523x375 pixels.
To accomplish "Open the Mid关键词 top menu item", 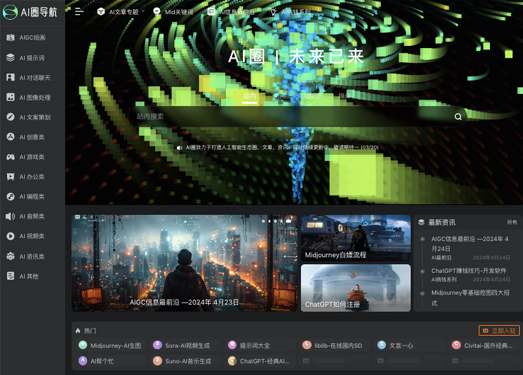I will coord(173,12).
